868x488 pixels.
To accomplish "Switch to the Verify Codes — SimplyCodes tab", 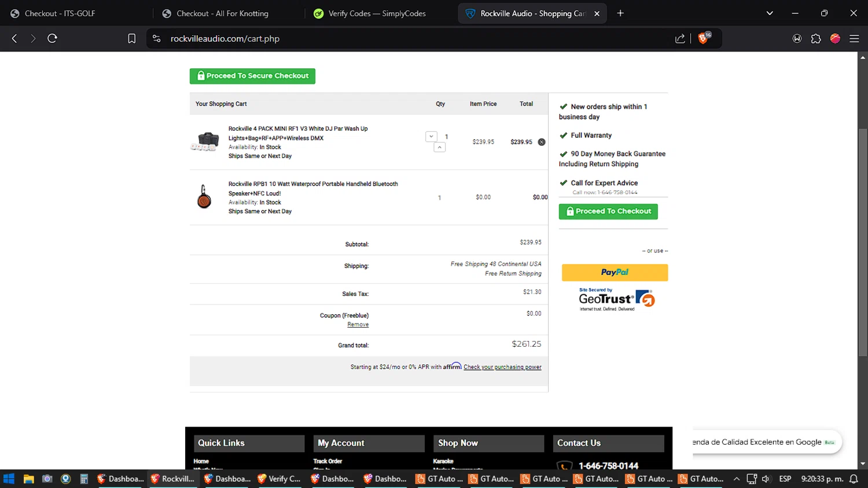I will coord(377,13).
